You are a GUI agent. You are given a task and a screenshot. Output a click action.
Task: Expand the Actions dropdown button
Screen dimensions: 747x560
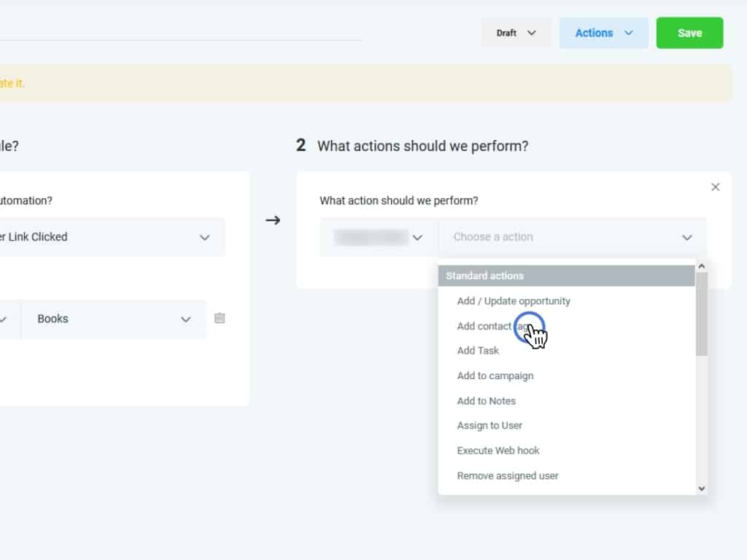point(603,33)
